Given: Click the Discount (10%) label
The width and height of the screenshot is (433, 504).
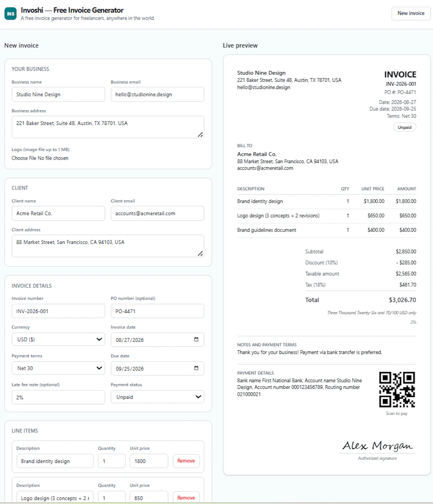Looking at the screenshot, I should 322,263.
